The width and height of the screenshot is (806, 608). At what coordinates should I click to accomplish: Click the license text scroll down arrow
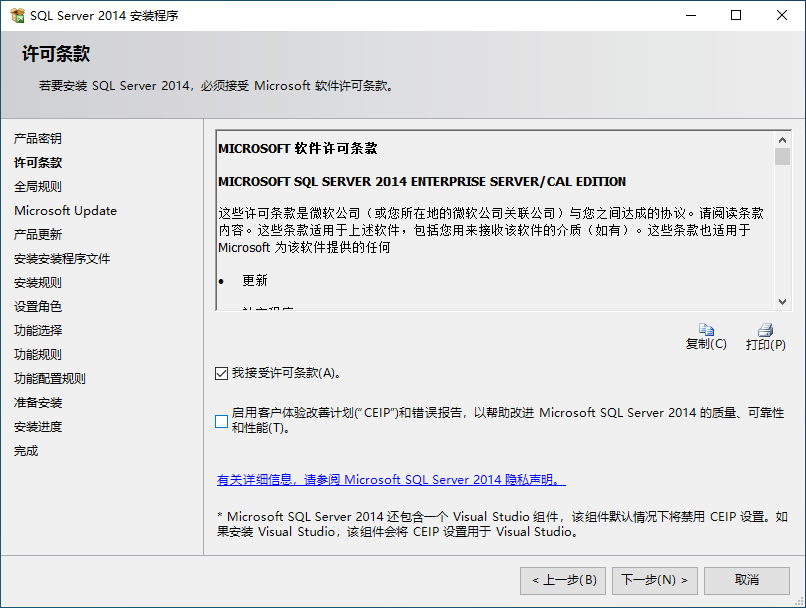click(782, 302)
